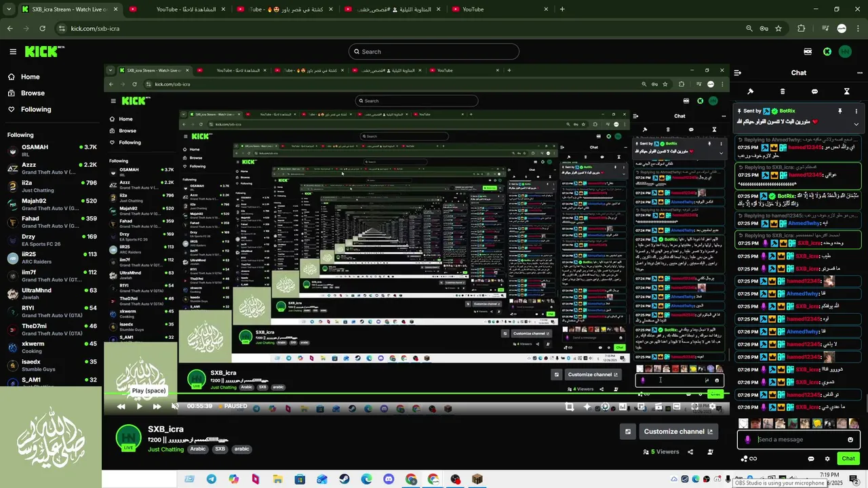Open the taskbar notification center icon
Screen dimensions: 868x488
854,481
